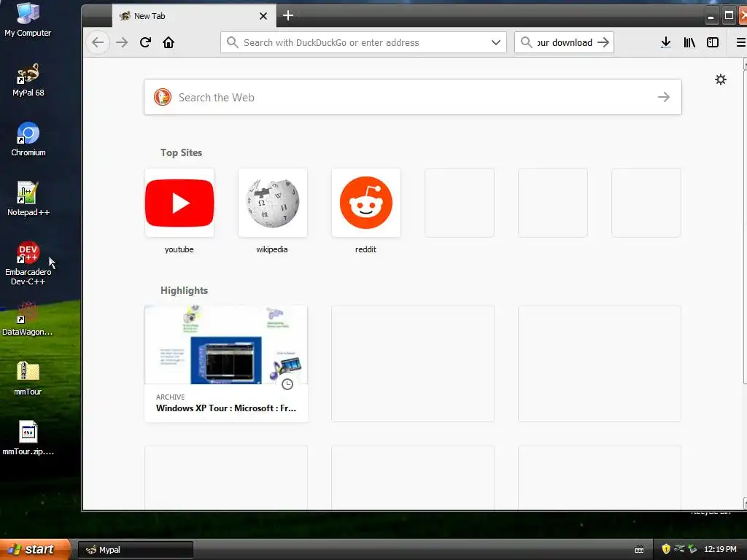This screenshot has width=747, height=560.
Task: Open the browser hamburger menu
Action: (741, 42)
